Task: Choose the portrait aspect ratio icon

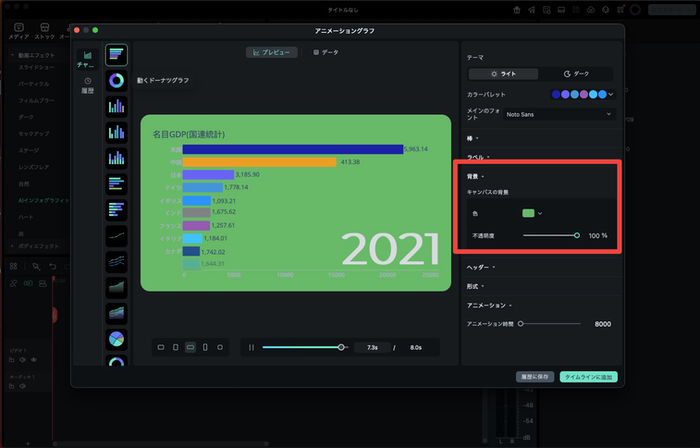Action: [205, 347]
